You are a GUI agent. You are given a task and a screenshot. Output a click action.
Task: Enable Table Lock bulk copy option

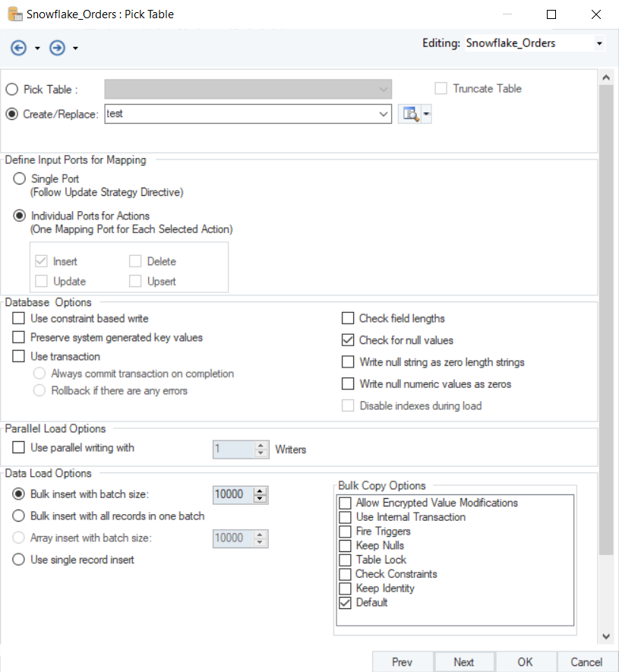pyautogui.click(x=346, y=560)
